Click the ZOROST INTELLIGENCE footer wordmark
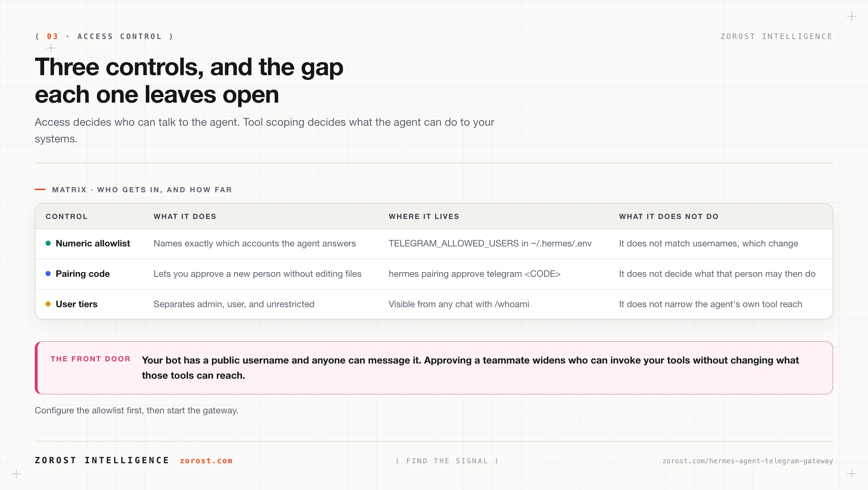Viewport: 868px width, 490px height. tap(102, 460)
